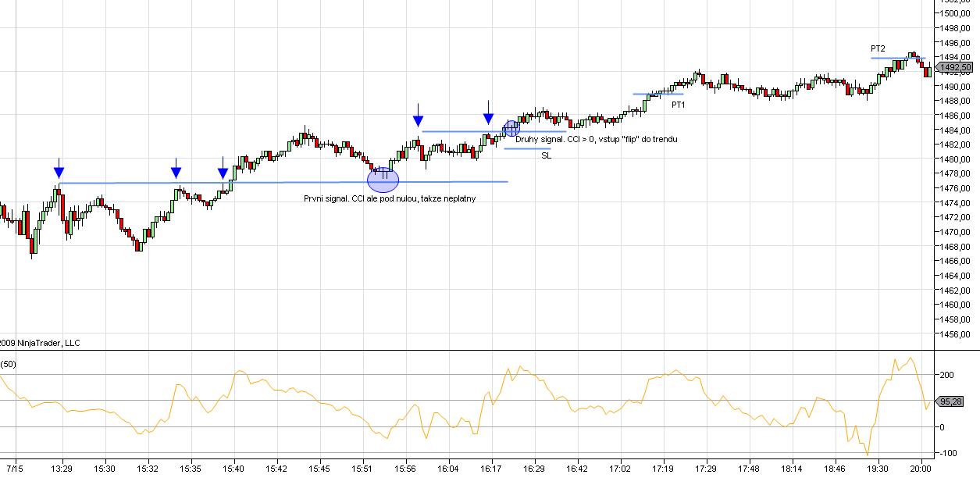Click the 13:29 time axis label
980x478 pixels.
coord(62,469)
